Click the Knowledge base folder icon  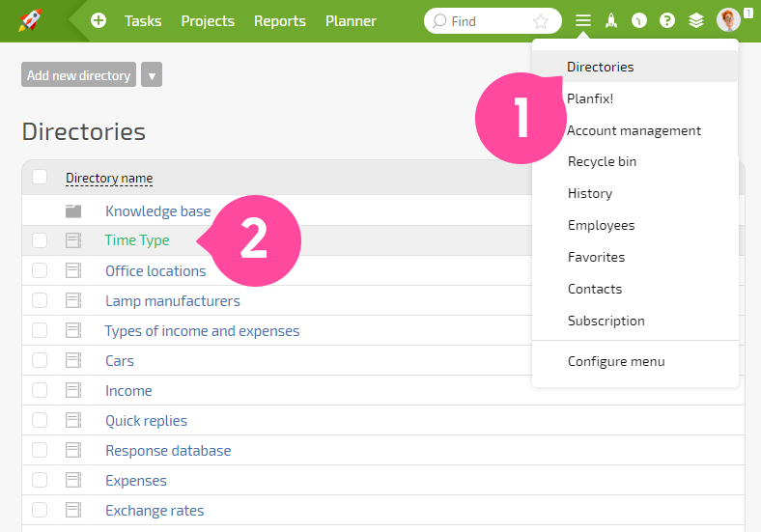click(73, 211)
